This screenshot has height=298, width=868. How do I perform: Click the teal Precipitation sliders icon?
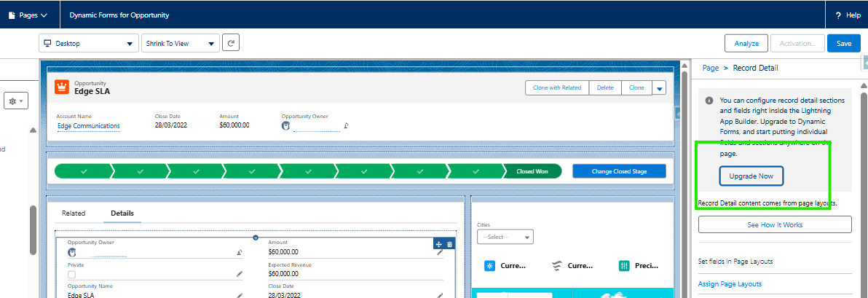[624, 266]
